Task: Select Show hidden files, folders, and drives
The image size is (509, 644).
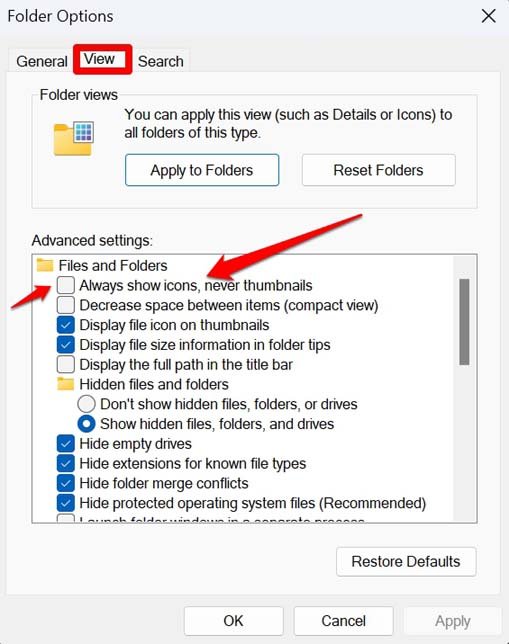Action: point(86,424)
